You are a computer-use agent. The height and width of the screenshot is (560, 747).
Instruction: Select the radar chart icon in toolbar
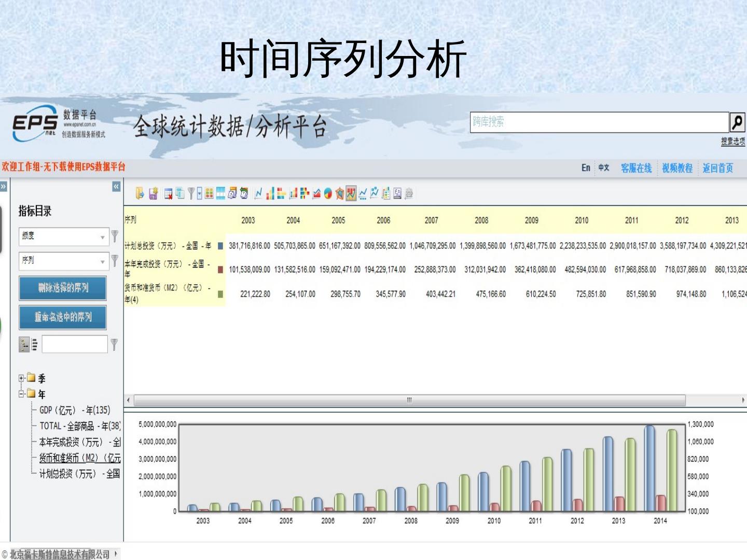pyautogui.click(x=340, y=193)
